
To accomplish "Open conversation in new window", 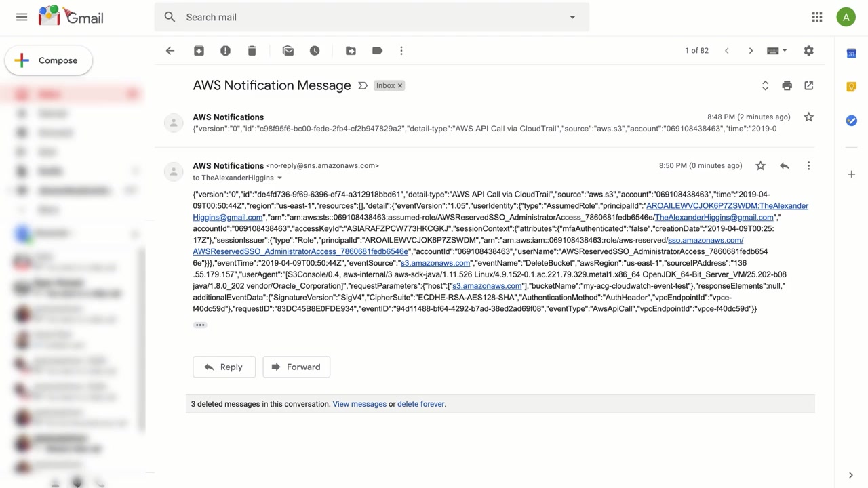I will 808,85.
